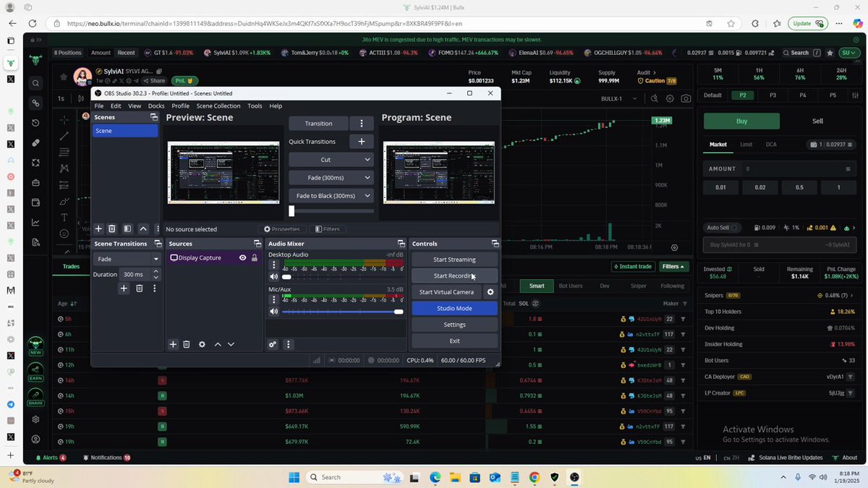Screen dimensions: 868x488
Task: Switch to Sell side in BullX
Action: tap(817, 121)
